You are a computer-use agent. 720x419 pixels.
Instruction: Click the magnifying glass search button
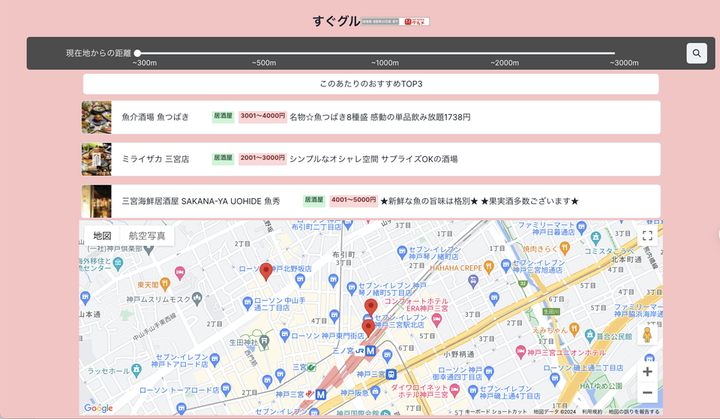(x=696, y=53)
